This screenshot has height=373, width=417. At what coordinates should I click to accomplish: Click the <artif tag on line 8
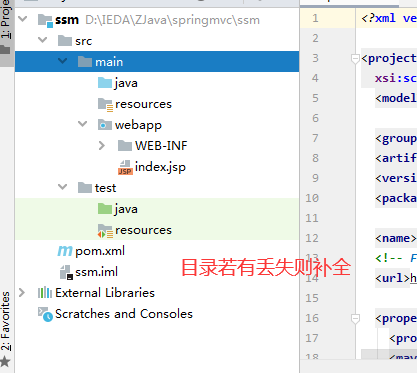[396, 158]
